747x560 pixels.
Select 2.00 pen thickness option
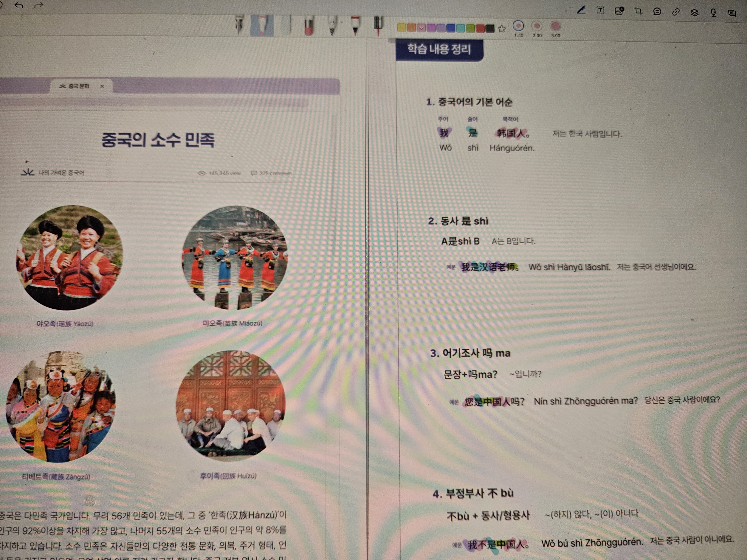click(537, 26)
